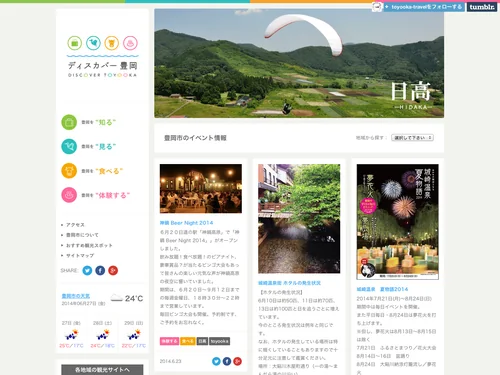Viewport: 500px width, 375px height.
Task: Click the green bag icon in logo header
Action: tap(75, 43)
